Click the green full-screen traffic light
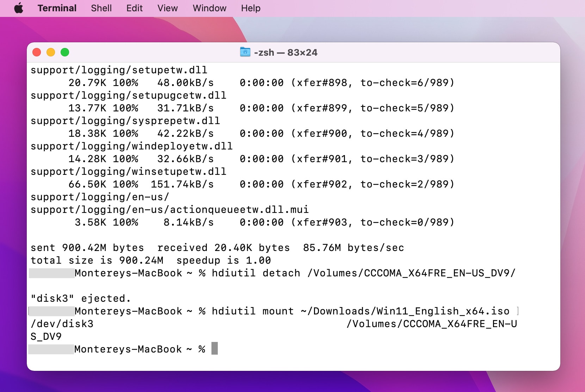Viewport: 585px width, 392px height. [65, 52]
